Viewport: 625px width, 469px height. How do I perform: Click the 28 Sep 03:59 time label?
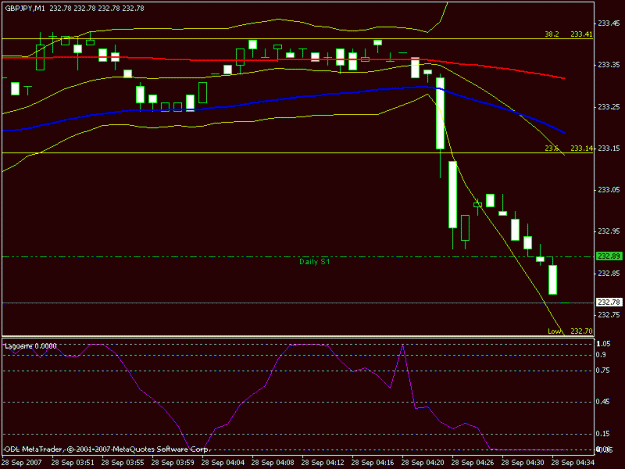click(x=173, y=462)
